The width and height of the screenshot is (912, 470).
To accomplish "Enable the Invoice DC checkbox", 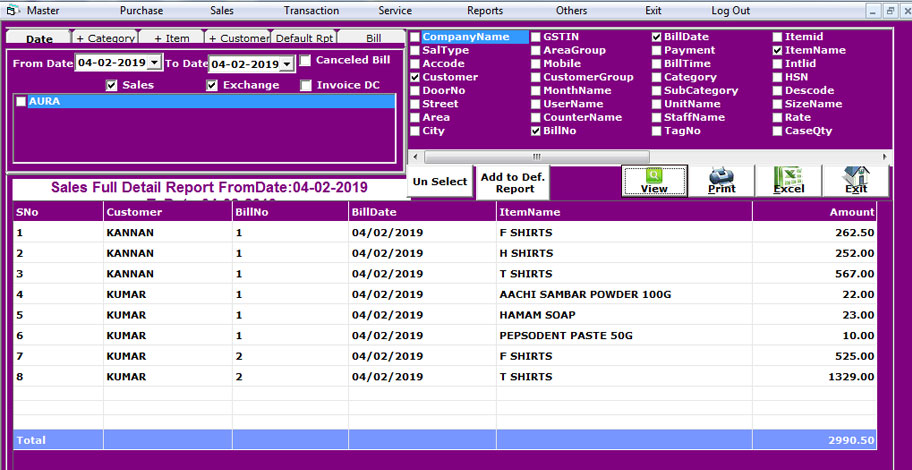I will pyautogui.click(x=306, y=86).
